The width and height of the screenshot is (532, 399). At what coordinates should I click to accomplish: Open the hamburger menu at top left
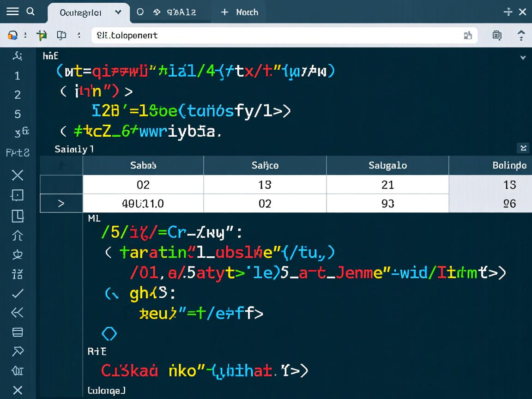[12, 12]
